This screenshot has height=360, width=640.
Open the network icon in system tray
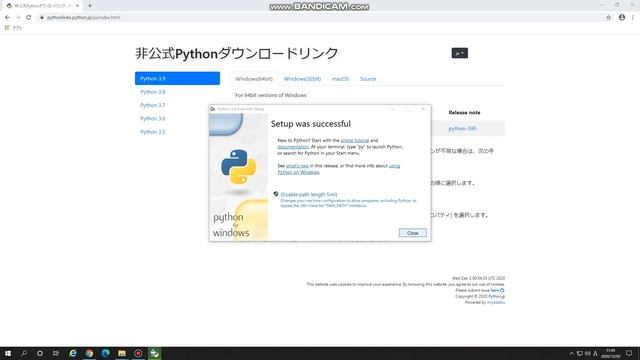(x=580, y=353)
